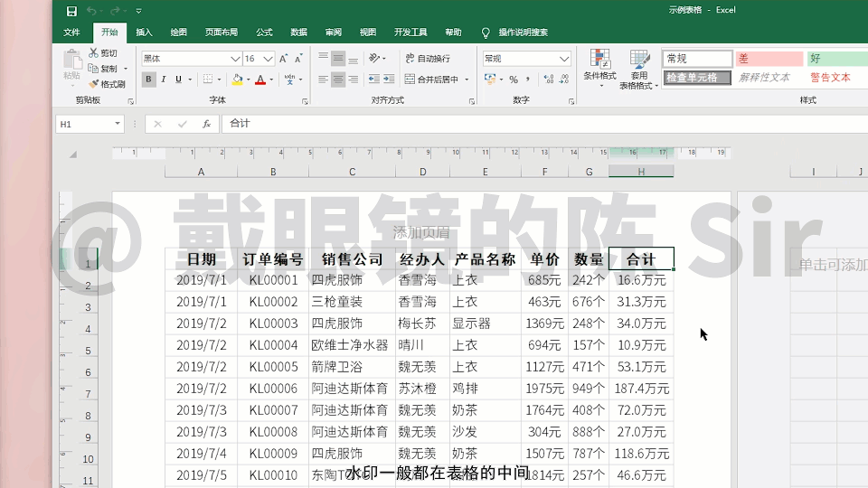868x488 pixels.
Task: Apply the yellow fill color
Action: click(238, 80)
